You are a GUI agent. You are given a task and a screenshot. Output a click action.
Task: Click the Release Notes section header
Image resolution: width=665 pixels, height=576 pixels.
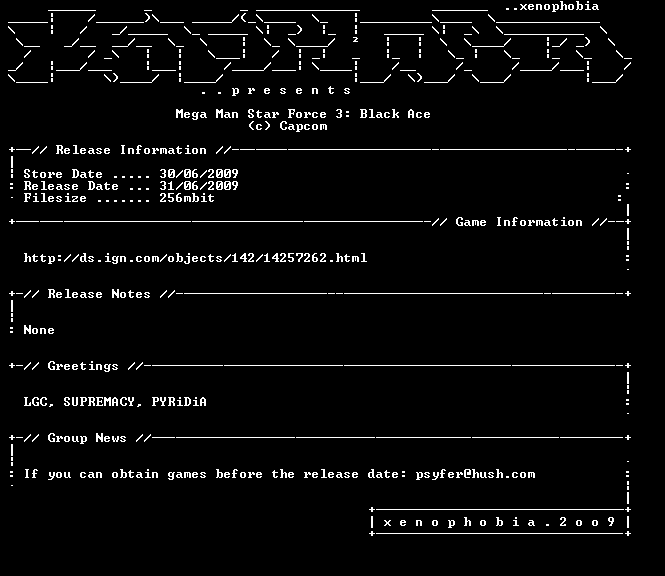[x=99, y=294]
